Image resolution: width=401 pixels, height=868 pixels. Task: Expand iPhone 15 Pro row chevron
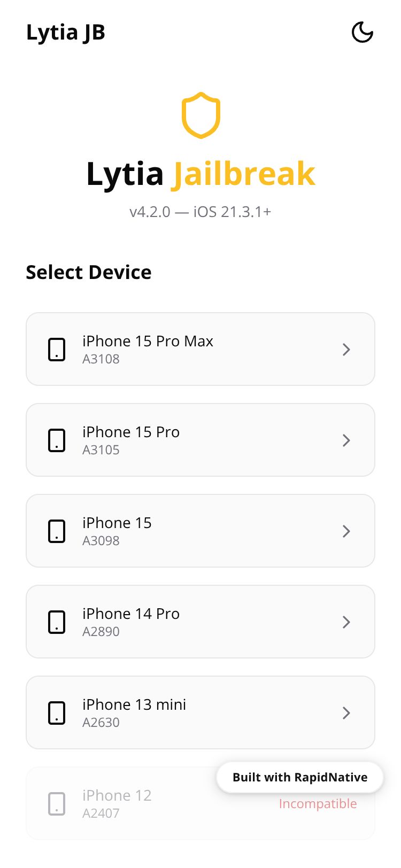coord(346,440)
